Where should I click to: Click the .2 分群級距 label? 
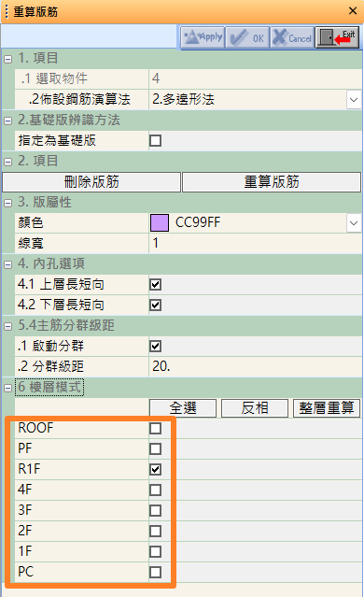pos(50,366)
